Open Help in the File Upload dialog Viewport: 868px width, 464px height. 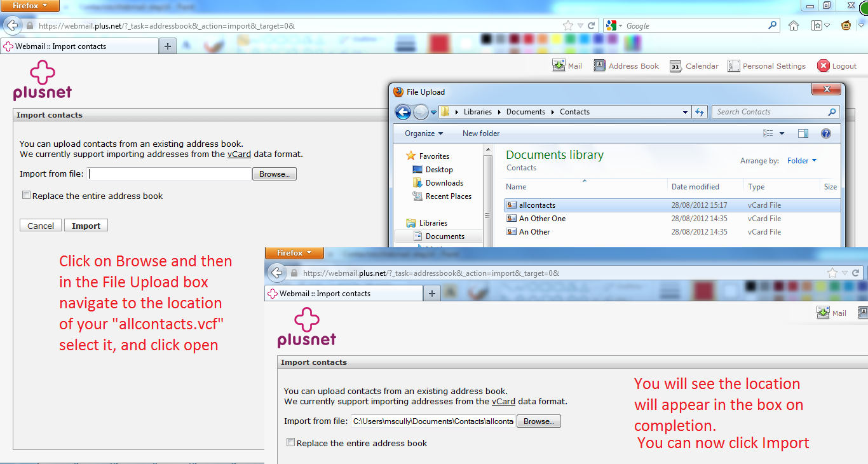pos(826,133)
